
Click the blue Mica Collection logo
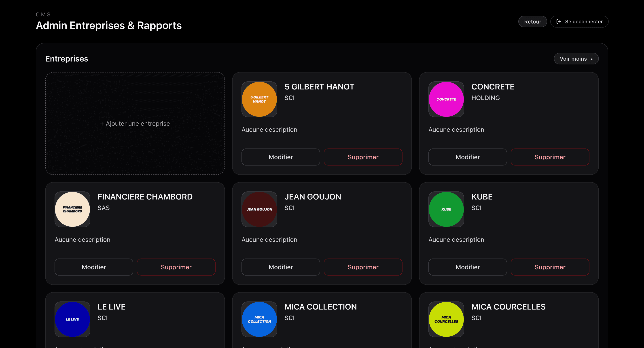(x=259, y=319)
